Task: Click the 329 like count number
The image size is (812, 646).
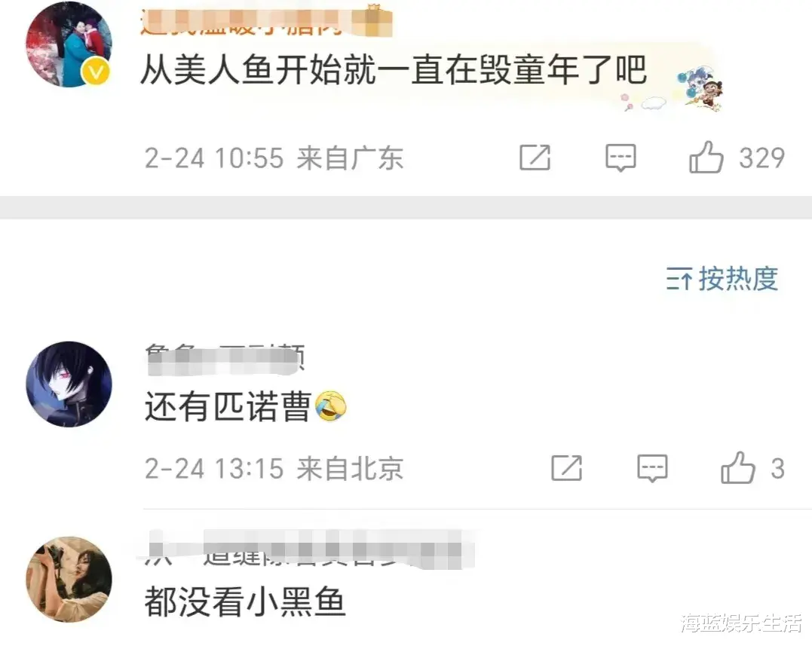Action: coord(761,158)
